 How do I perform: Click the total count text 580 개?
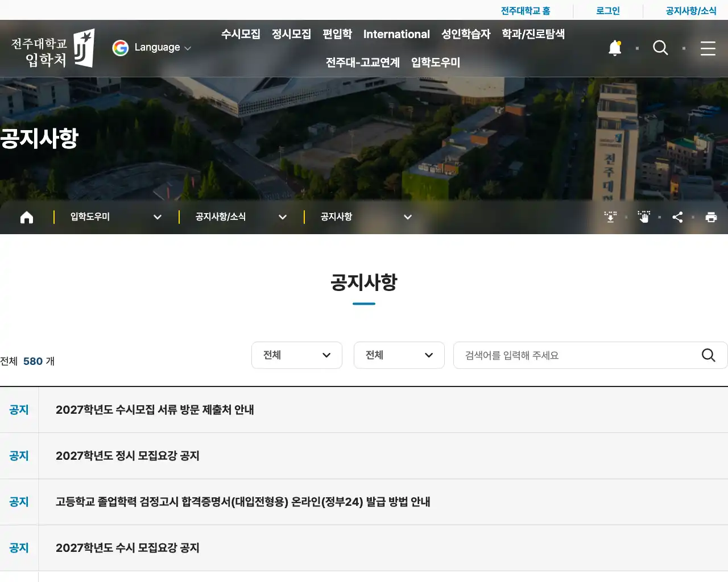pyautogui.click(x=39, y=361)
